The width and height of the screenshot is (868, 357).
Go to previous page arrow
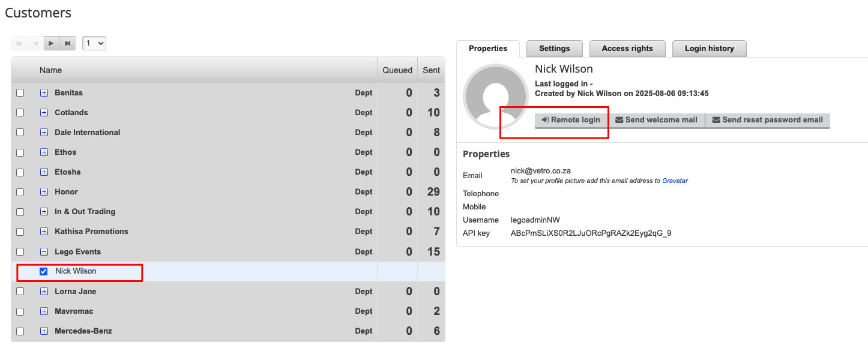coord(35,43)
